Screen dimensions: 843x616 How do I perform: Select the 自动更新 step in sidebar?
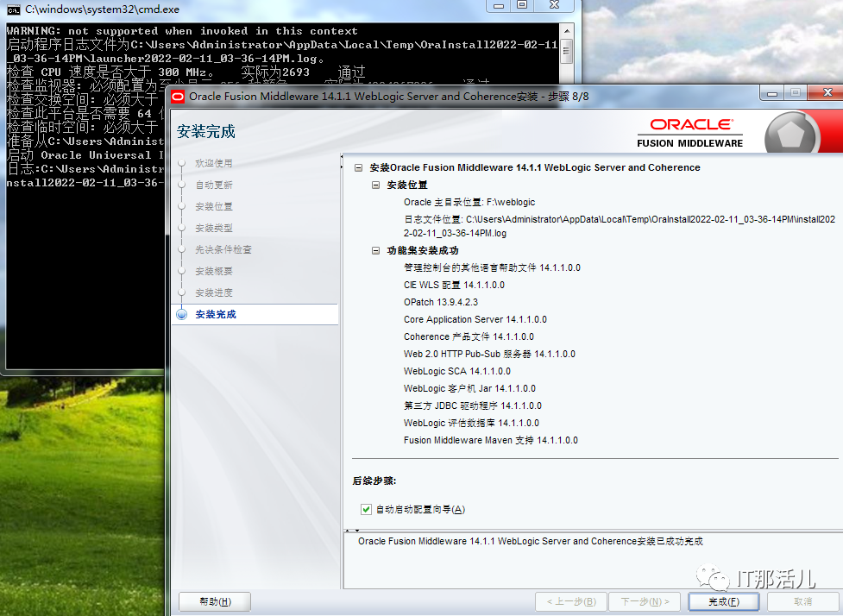click(x=214, y=185)
